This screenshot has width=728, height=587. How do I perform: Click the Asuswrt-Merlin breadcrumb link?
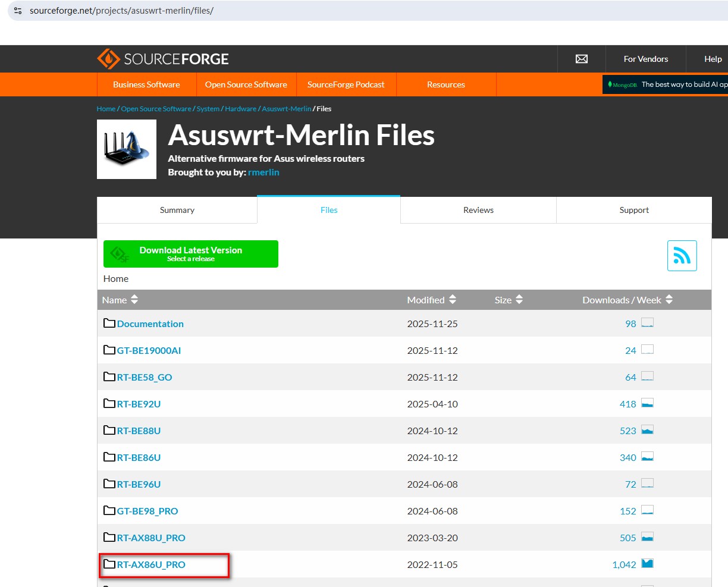(x=287, y=109)
